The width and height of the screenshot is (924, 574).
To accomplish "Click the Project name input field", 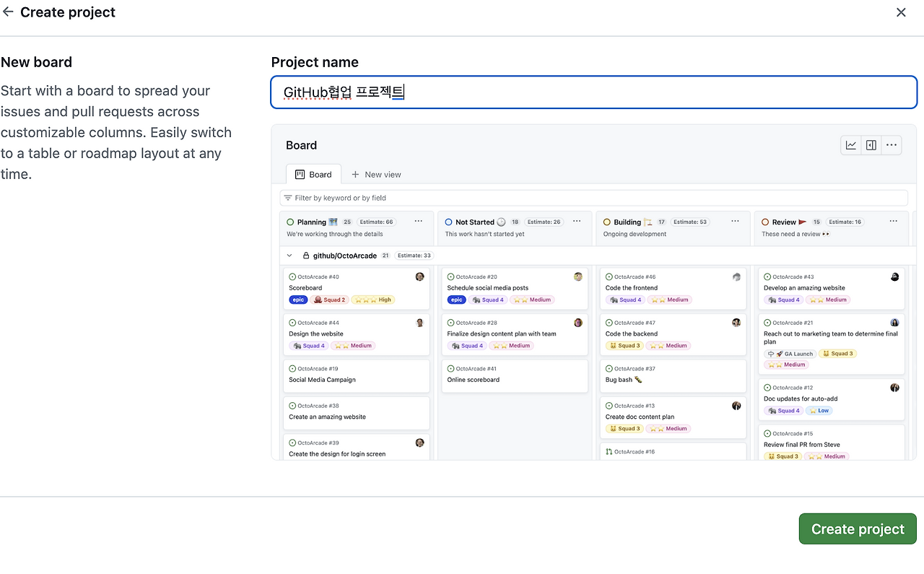I will tap(593, 92).
